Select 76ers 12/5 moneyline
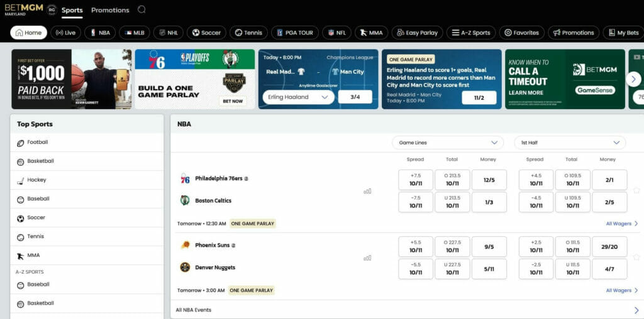 489,180
